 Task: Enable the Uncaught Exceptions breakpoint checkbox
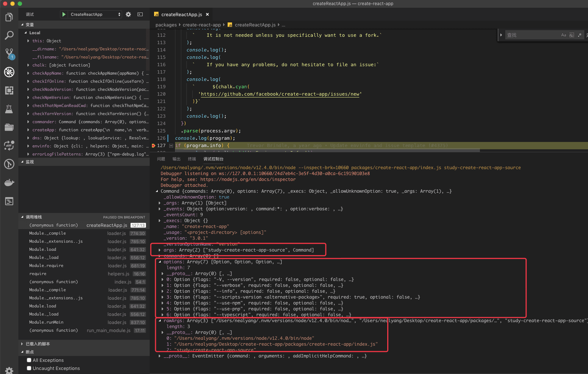coord(29,368)
